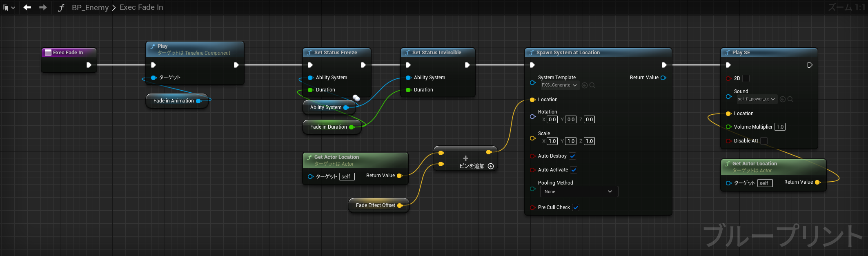Image resolution: width=868 pixels, height=256 pixels.
Task: Click the Play node output exec pin
Action: (236, 65)
